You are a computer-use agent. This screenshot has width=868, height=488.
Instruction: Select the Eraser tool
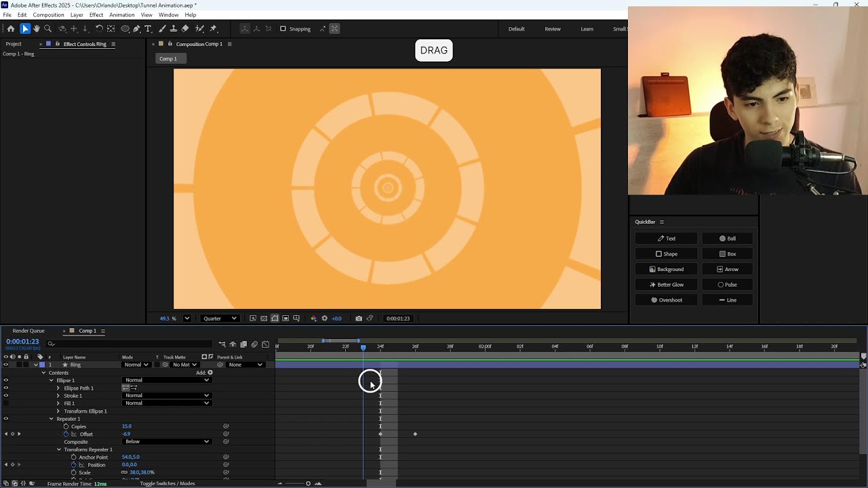tap(185, 28)
